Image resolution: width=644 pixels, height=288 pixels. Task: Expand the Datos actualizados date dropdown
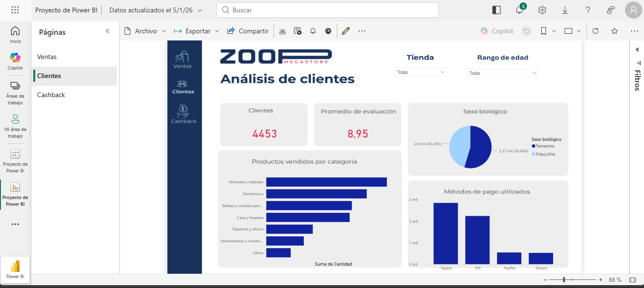point(198,10)
